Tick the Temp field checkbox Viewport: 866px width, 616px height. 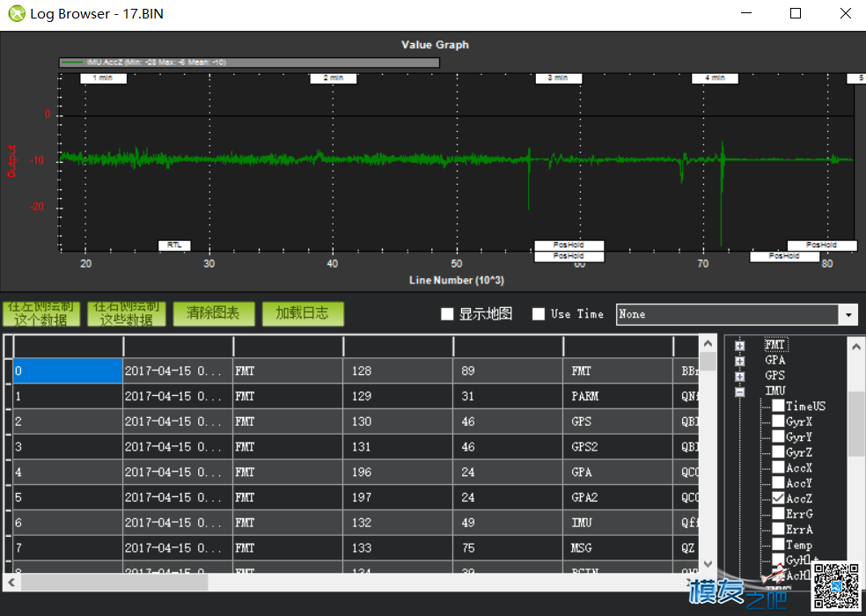click(778, 545)
